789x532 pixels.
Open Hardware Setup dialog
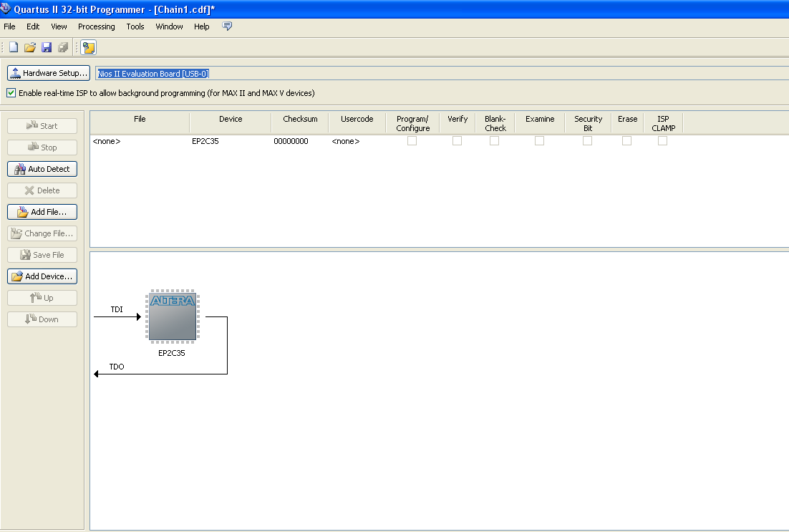coord(49,73)
